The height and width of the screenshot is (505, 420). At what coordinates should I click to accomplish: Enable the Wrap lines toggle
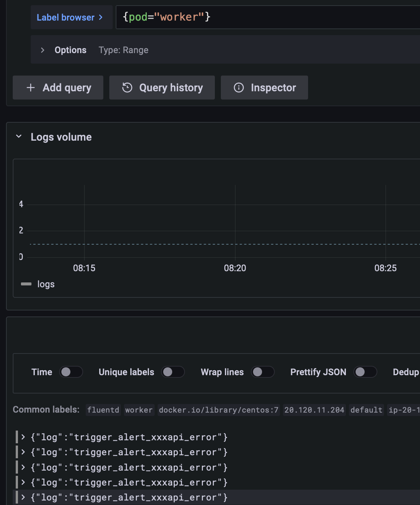tap(263, 372)
